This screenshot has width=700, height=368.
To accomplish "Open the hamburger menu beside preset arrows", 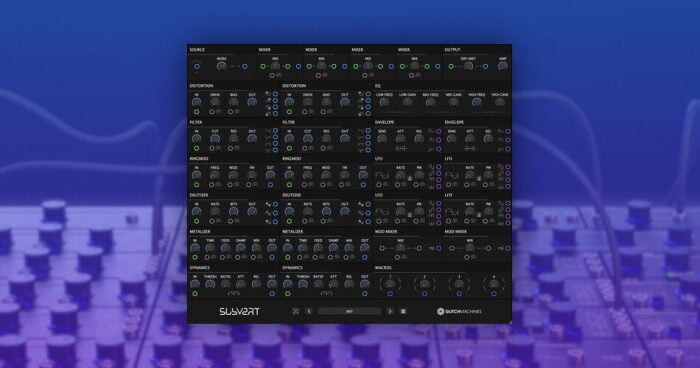I will point(403,311).
